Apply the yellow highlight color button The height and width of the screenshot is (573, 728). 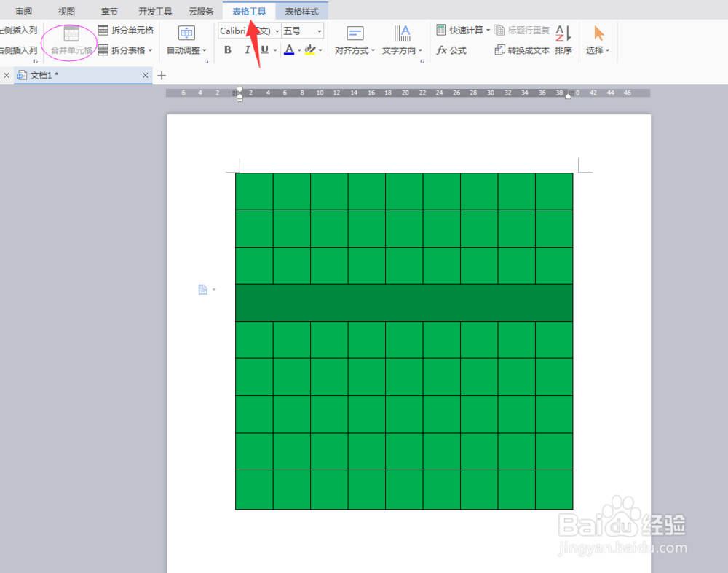tap(309, 50)
